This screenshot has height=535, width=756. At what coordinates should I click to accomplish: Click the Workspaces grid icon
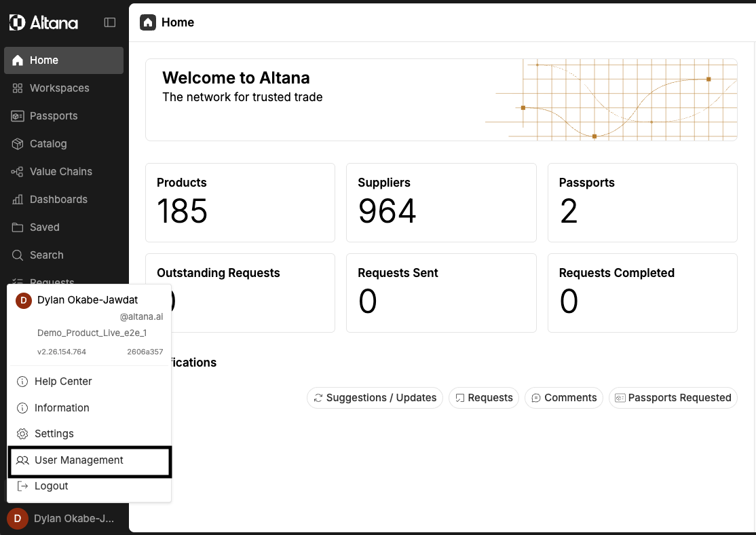tap(18, 88)
